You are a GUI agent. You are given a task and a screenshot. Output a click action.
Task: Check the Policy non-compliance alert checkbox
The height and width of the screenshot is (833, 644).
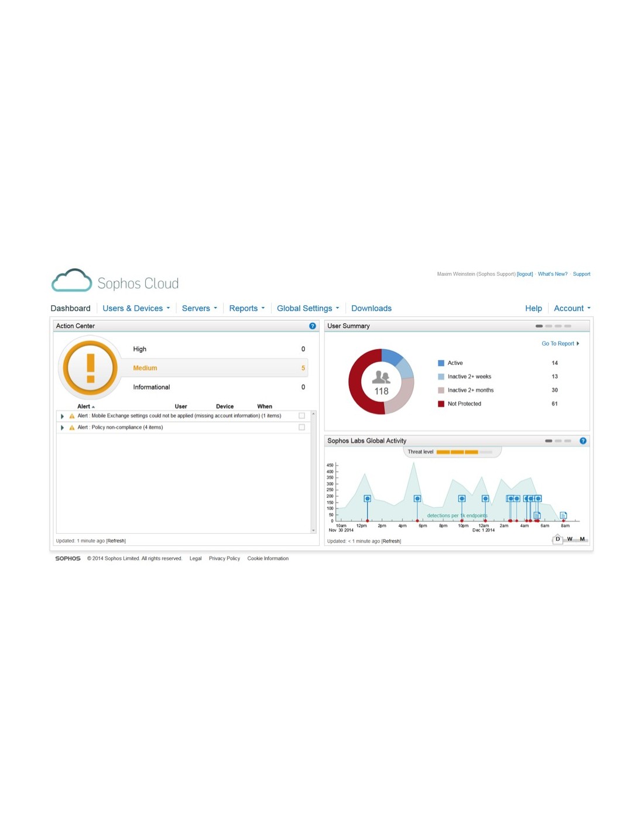(x=302, y=428)
